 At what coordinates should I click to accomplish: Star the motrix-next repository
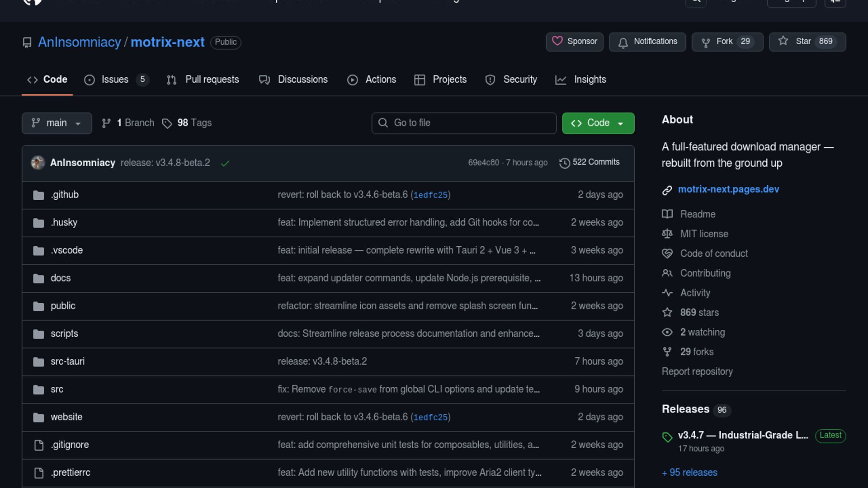pos(807,42)
